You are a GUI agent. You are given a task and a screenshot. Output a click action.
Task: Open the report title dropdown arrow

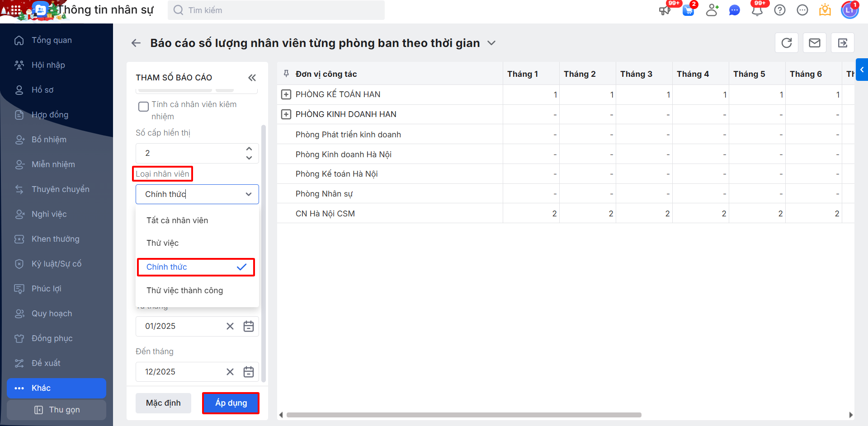click(491, 43)
